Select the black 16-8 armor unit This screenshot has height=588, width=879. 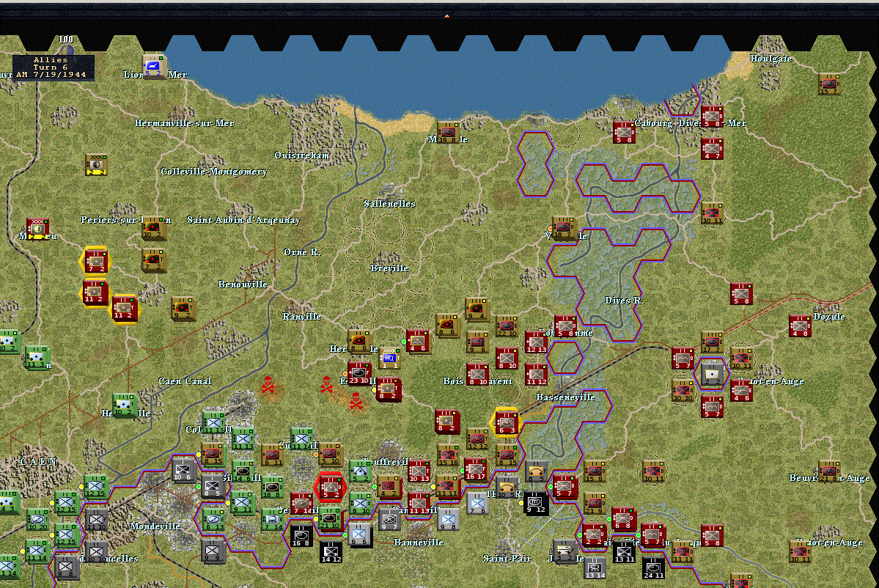(301, 536)
